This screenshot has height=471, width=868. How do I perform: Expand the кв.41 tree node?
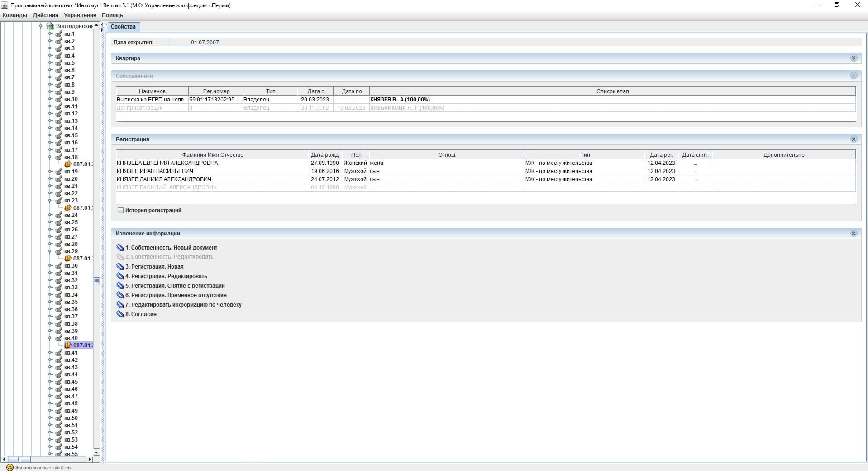point(50,353)
